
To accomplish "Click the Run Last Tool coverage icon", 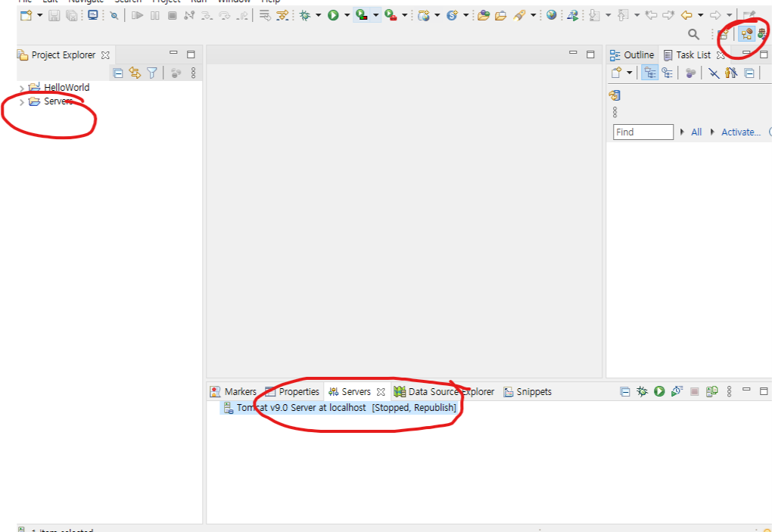I will (x=362, y=16).
